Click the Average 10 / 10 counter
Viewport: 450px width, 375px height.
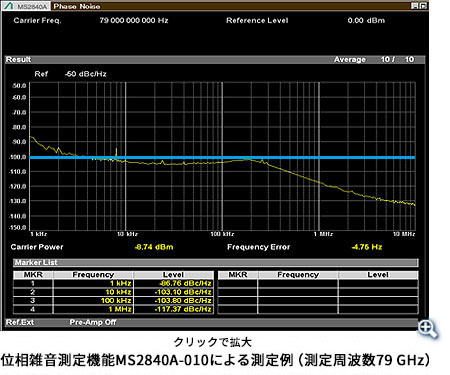tap(374, 60)
